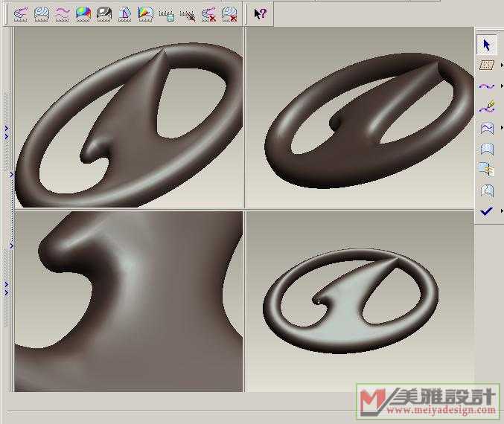The height and width of the screenshot is (424, 504).
Task: Activate the top-left viewport with emblem
Action: pyautogui.click(x=129, y=118)
